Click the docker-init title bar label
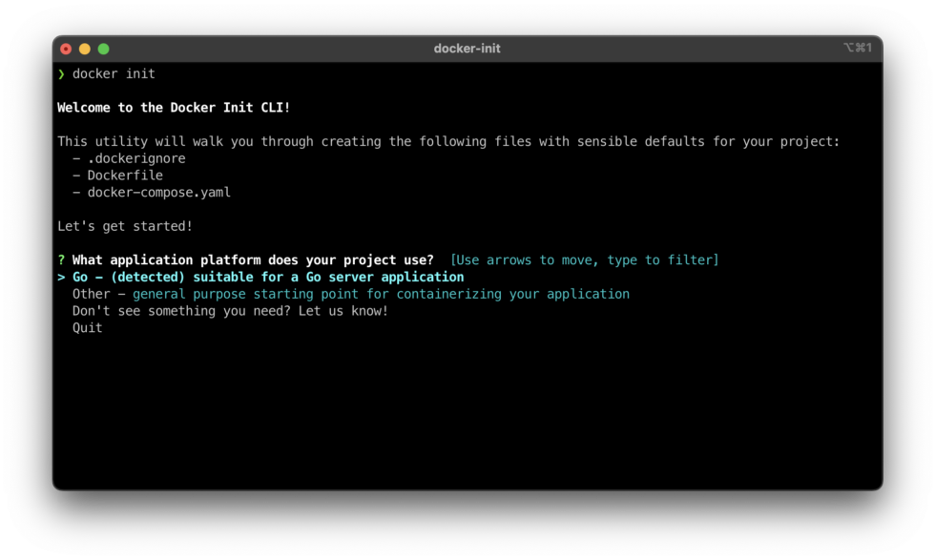The height and width of the screenshot is (560, 935). 467,49
